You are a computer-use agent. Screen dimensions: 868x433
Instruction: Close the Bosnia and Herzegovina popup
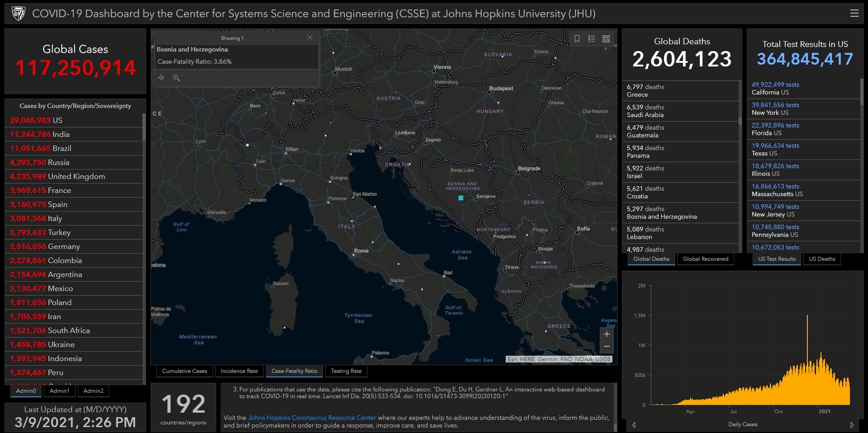click(310, 38)
